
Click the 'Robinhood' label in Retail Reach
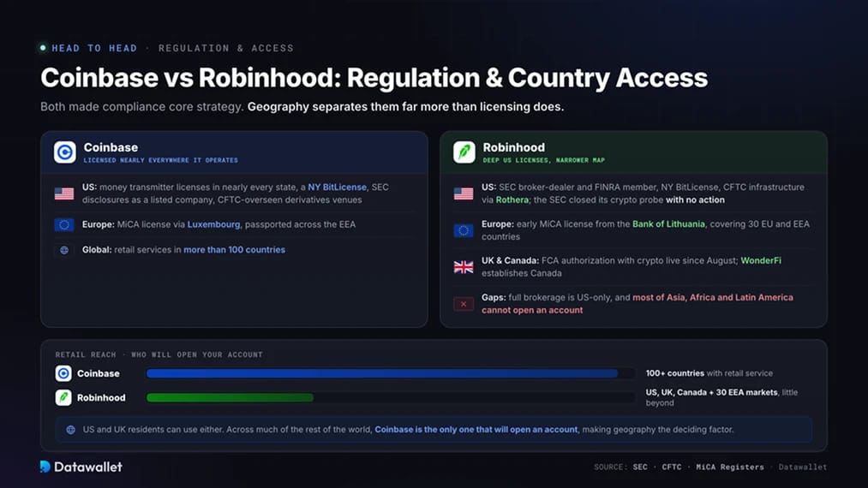click(101, 397)
